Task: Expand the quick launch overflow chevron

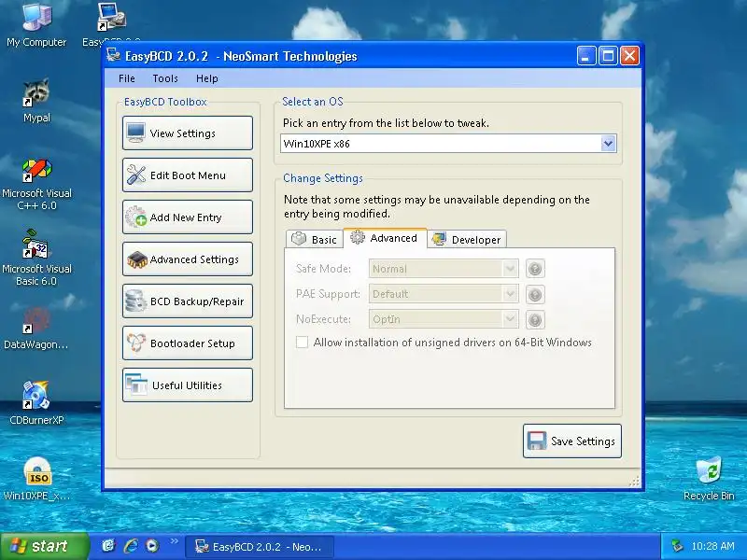Action: click(175, 541)
